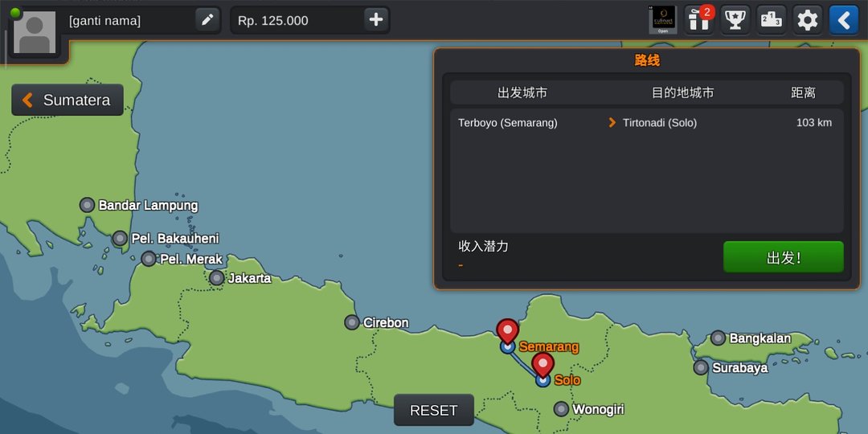This screenshot has height=434, width=868.
Task: Tap the plus icon to add money
Action: coord(375,20)
